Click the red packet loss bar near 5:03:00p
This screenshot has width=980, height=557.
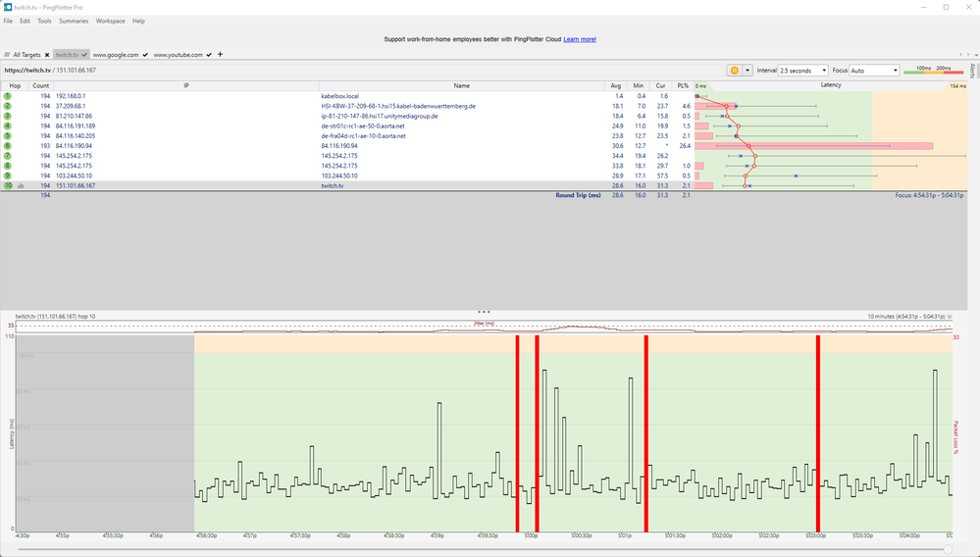[x=818, y=433]
